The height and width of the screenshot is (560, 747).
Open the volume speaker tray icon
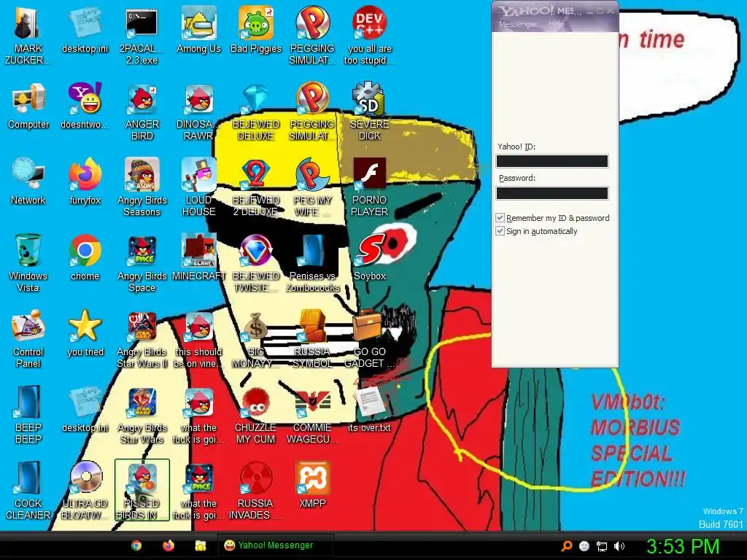pos(619,546)
